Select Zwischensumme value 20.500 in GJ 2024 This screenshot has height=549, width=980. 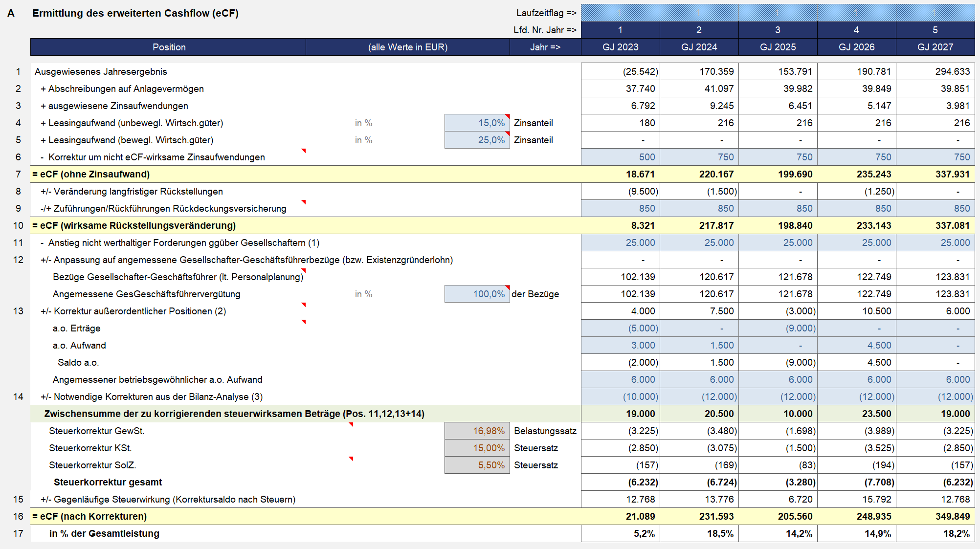pyautogui.click(x=699, y=414)
